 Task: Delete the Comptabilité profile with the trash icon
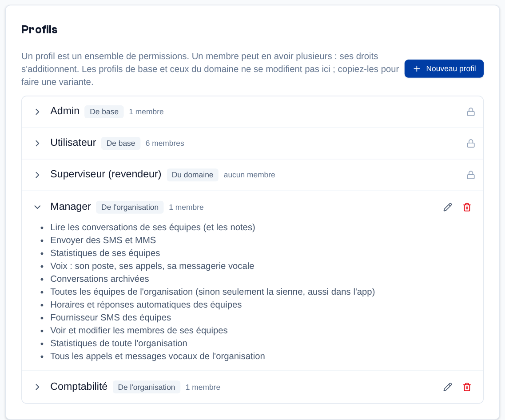467,387
